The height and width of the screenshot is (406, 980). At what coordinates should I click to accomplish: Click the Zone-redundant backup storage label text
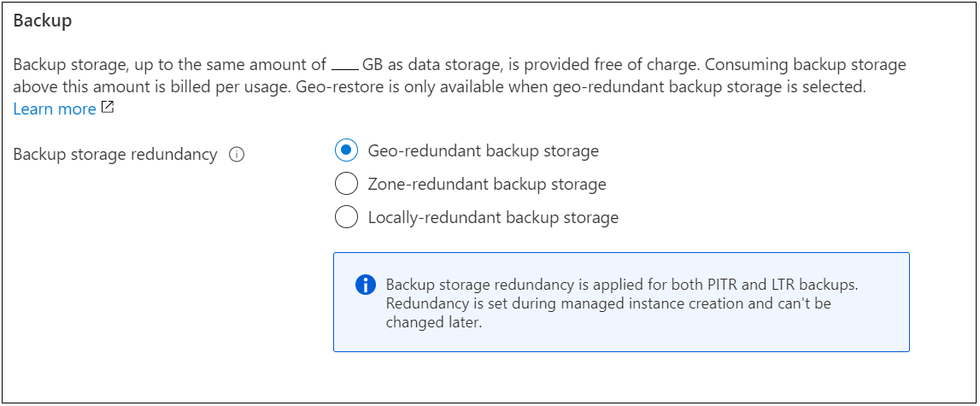[486, 184]
